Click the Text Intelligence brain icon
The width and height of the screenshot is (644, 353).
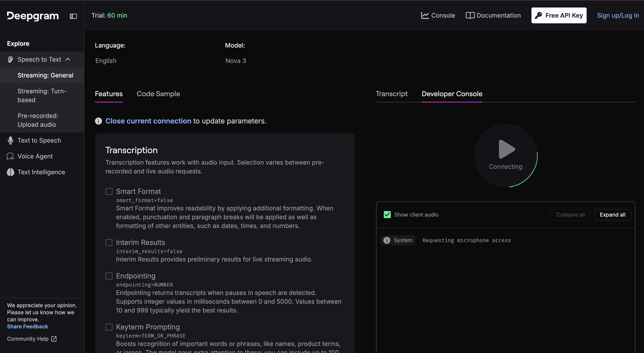pyautogui.click(x=11, y=172)
